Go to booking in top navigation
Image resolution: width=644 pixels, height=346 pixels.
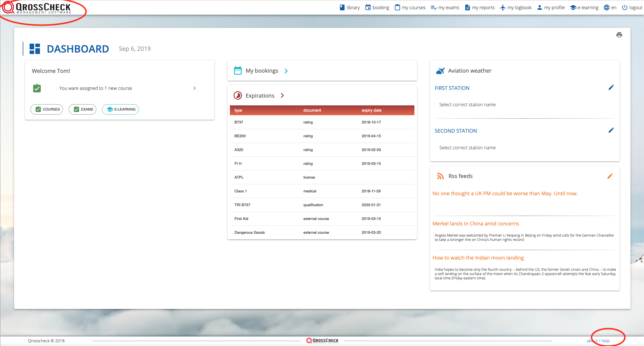click(377, 7)
